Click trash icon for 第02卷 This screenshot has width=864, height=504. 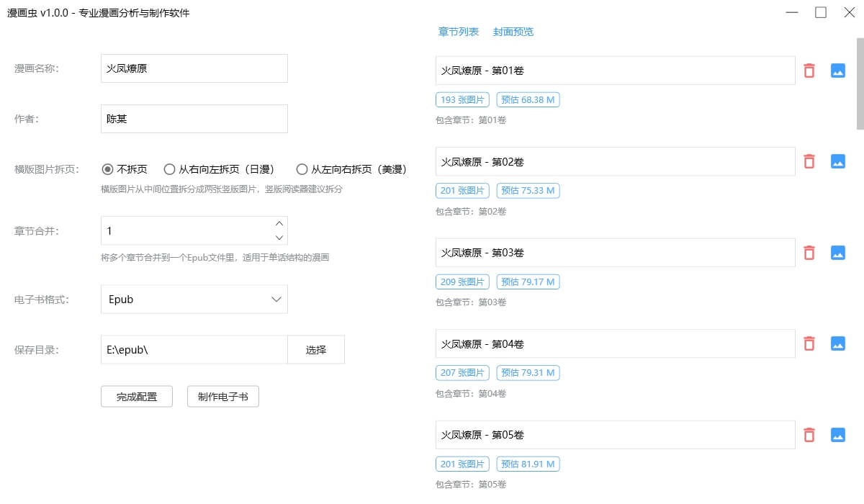point(809,161)
